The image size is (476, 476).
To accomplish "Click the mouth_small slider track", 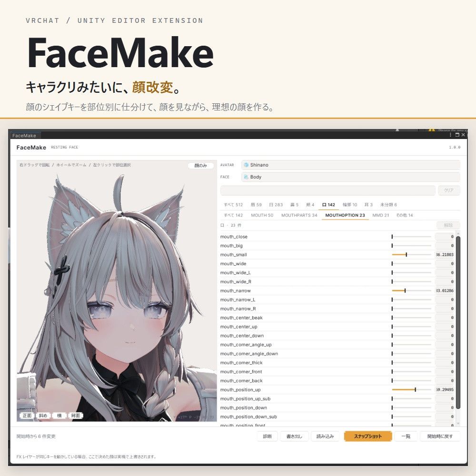I will (411, 255).
